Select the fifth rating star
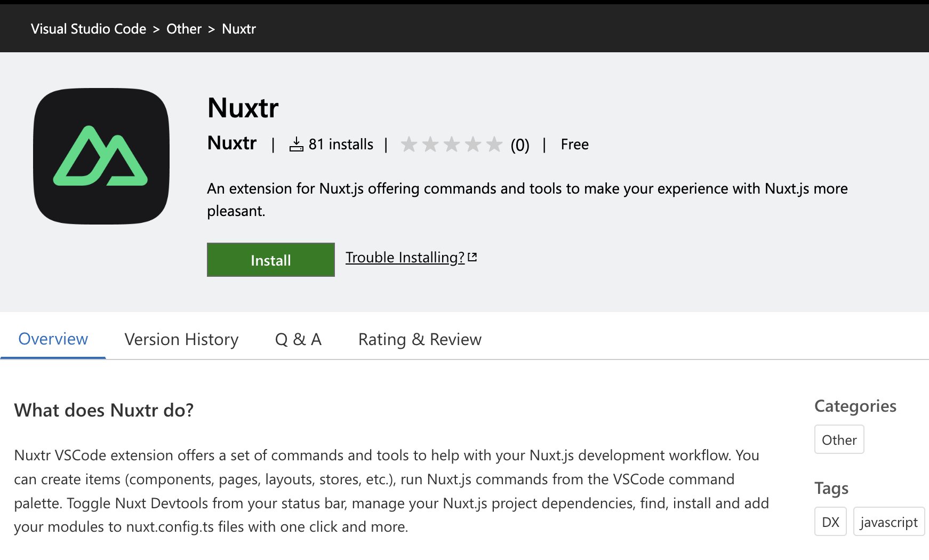 (x=496, y=144)
